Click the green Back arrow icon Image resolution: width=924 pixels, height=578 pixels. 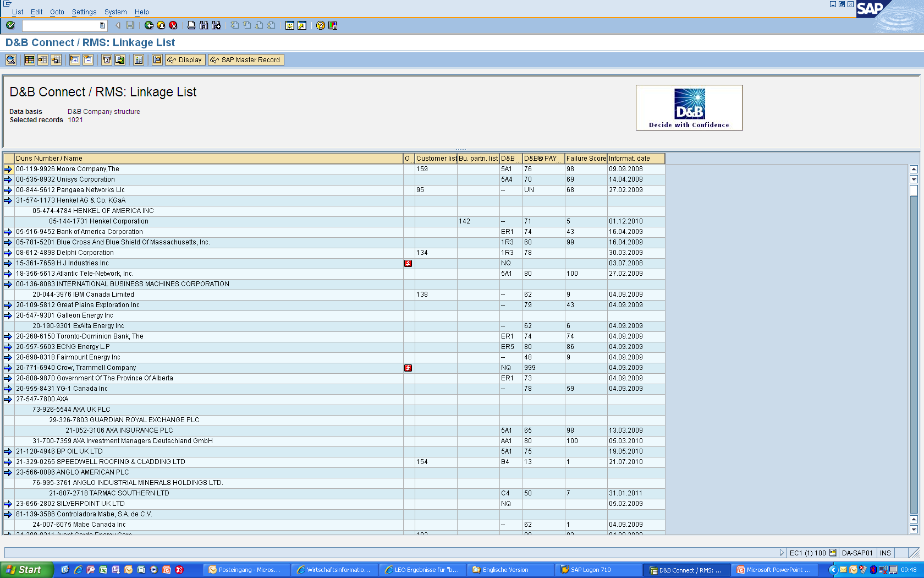(149, 25)
